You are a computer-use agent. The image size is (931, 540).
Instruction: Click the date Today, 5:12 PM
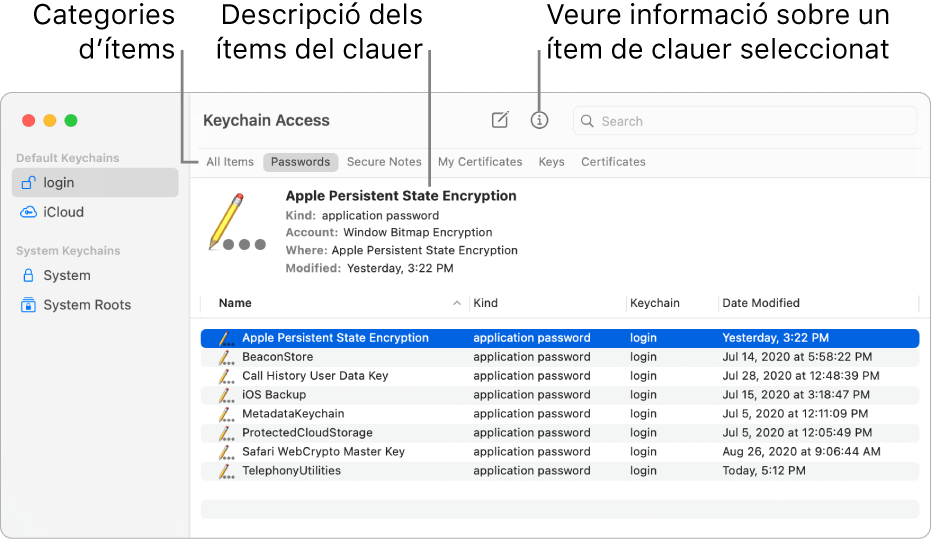pyautogui.click(x=764, y=471)
